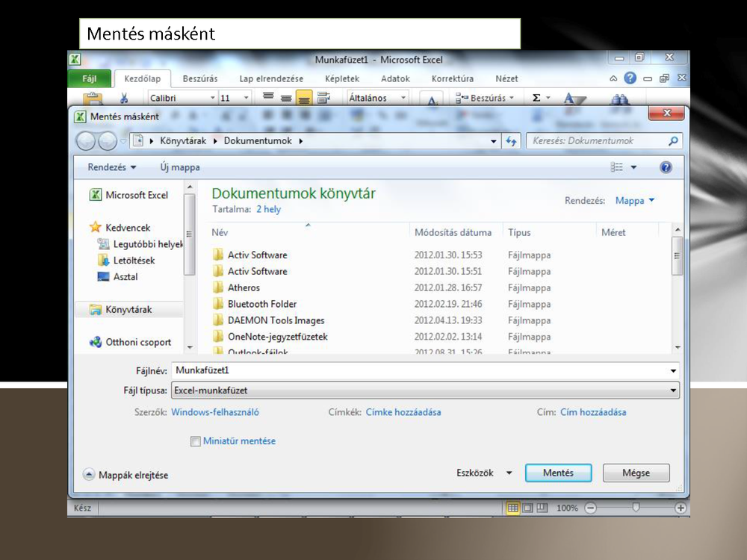The width and height of the screenshot is (747, 560).
Task: Click the top align icon in ribbon
Action: (268, 97)
